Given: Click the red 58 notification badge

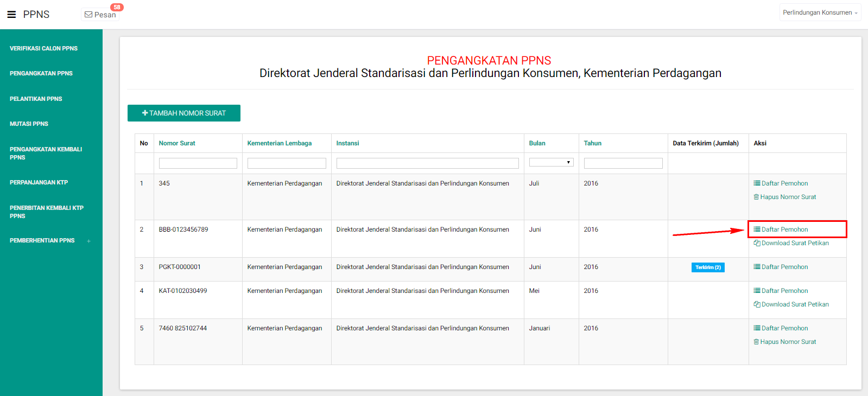Looking at the screenshot, I should click(117, 7).
